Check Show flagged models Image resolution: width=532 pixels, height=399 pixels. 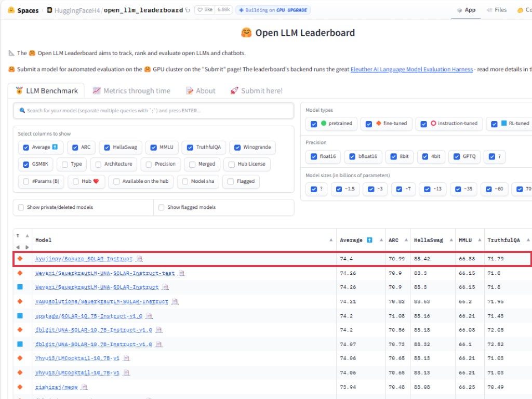point(161,207)
